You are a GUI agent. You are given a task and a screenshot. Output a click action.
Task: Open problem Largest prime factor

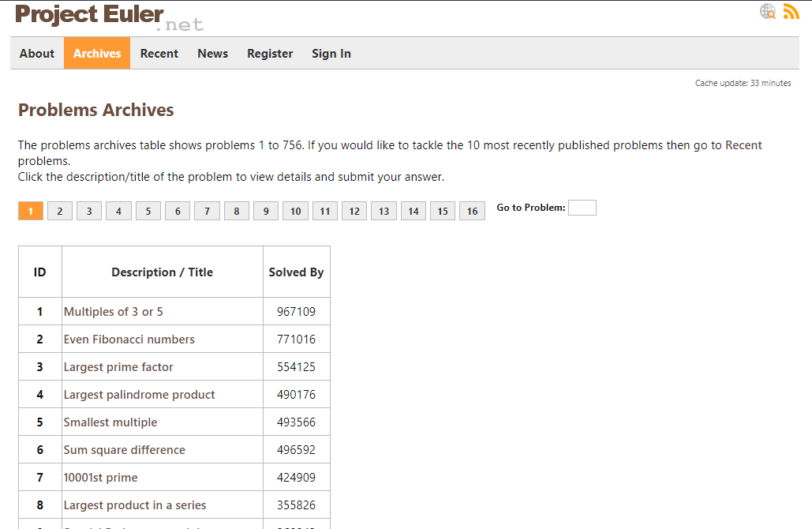pos(118,367)
